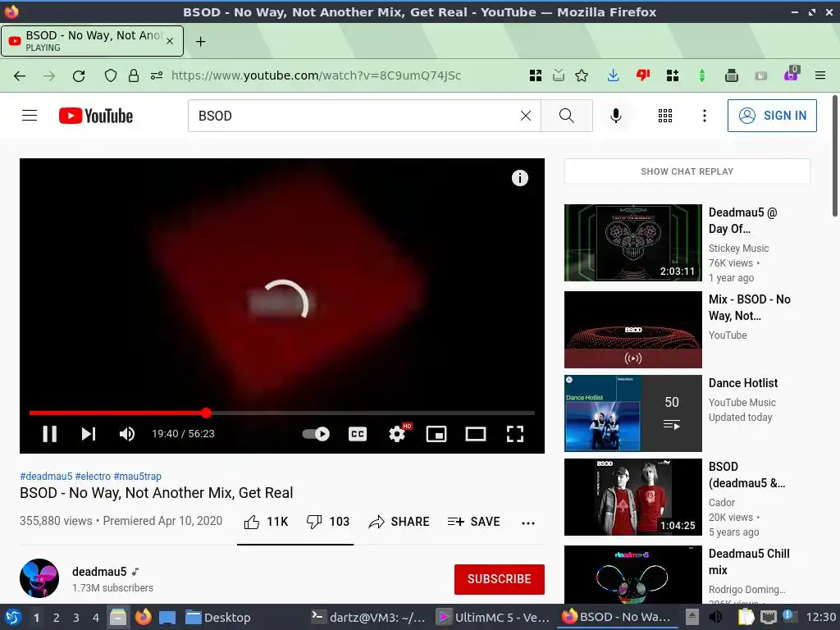Open deadmau5 channel avatar
Screen dimensions: 840x630
click(x=39, y=578)
